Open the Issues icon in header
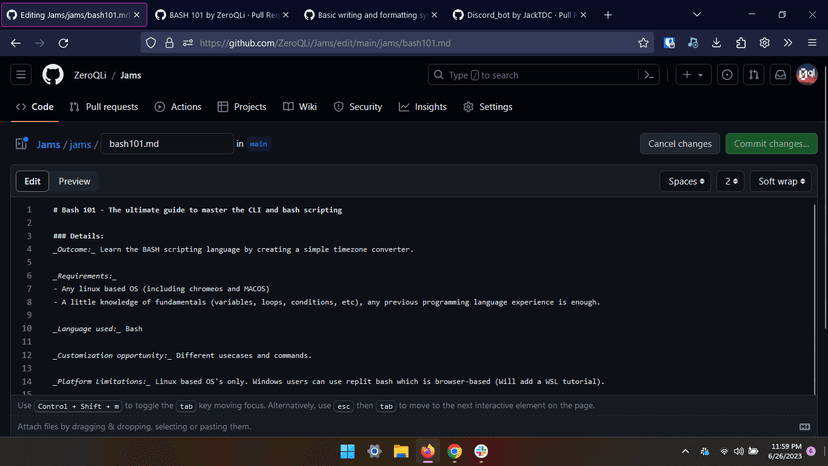828x466 pixels. point(727,75)
